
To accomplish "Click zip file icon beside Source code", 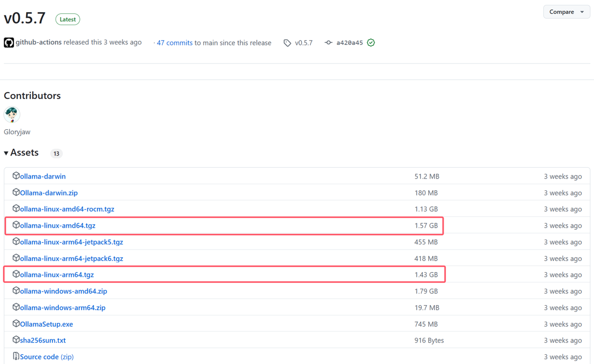I will click(x=16, y=356).
